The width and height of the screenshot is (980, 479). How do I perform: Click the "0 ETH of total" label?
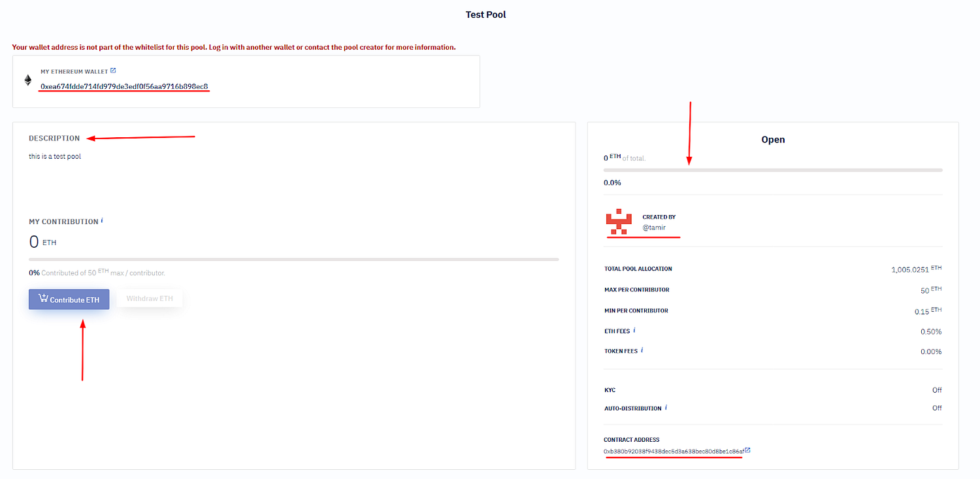click(625, 157)
